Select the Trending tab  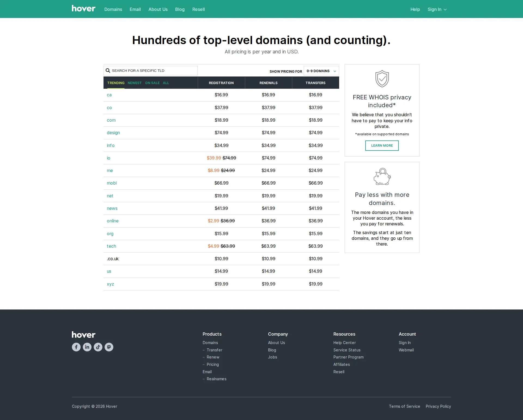[x=116, y=83]
